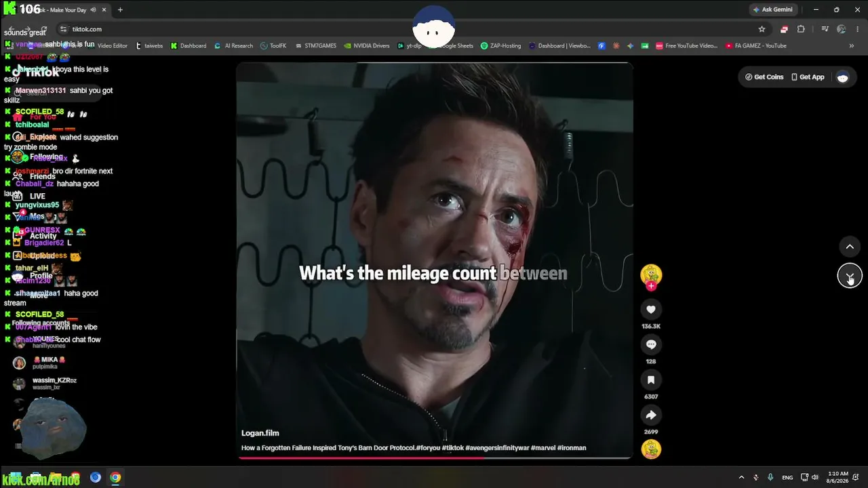Screen dimensions: 868x488
Task: Open the browser extensions puzzle icon
Action: pyautogui.click(x=801, y=29)
